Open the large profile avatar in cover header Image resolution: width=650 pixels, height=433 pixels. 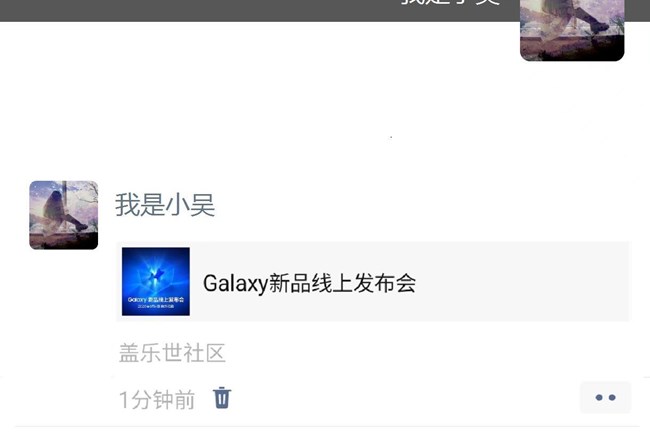click(572, 30)
